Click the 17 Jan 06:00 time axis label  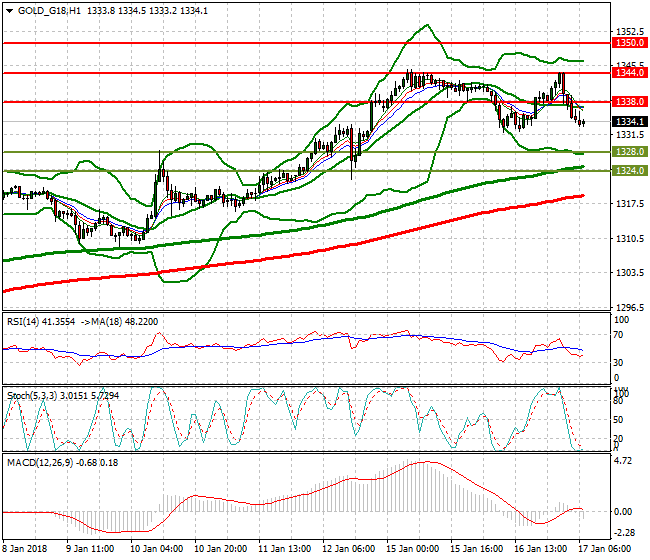605,549
